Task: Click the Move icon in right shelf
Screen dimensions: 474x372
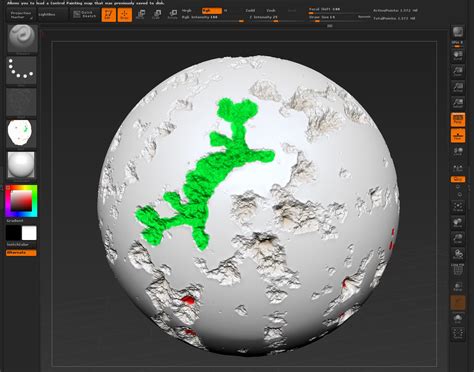Action: click(458, 222)
